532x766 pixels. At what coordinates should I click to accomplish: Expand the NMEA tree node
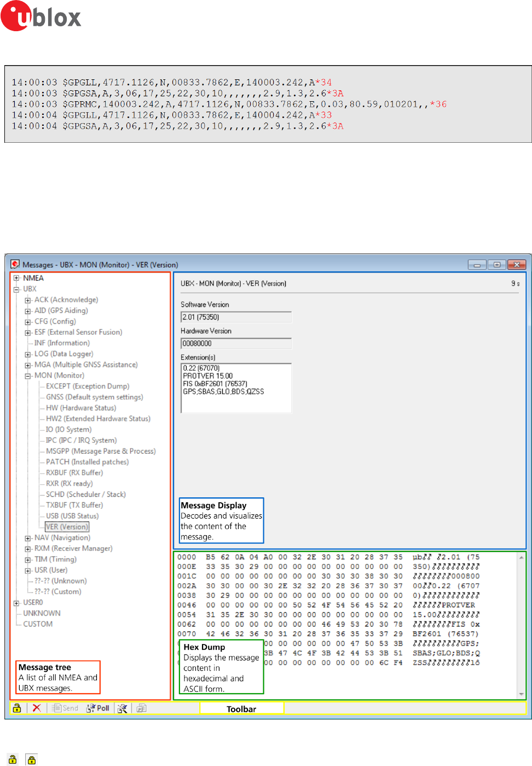(x=16, y=278)
